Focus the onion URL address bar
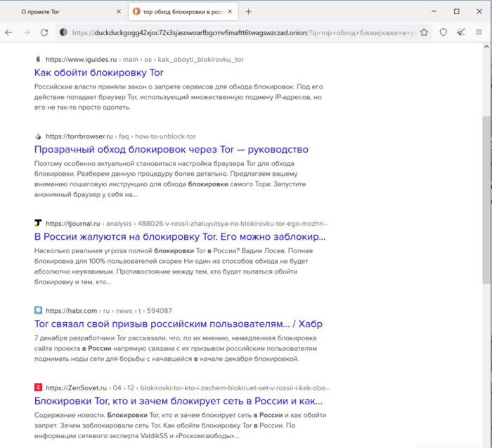 point(243,32)
